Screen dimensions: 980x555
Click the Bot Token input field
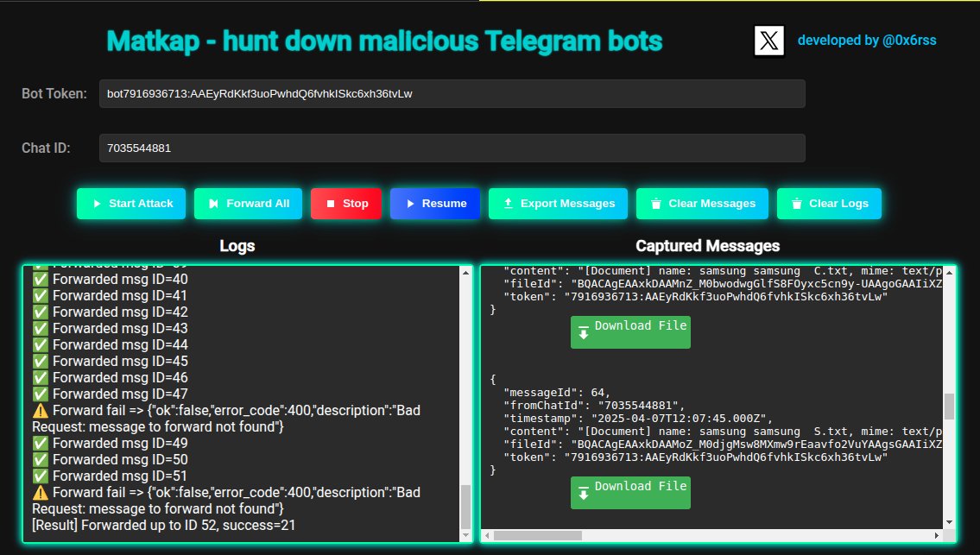452,94
